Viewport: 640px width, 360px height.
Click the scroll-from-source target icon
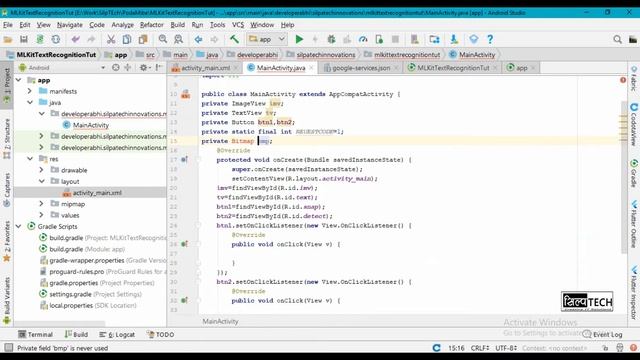[x=116, y=68]
